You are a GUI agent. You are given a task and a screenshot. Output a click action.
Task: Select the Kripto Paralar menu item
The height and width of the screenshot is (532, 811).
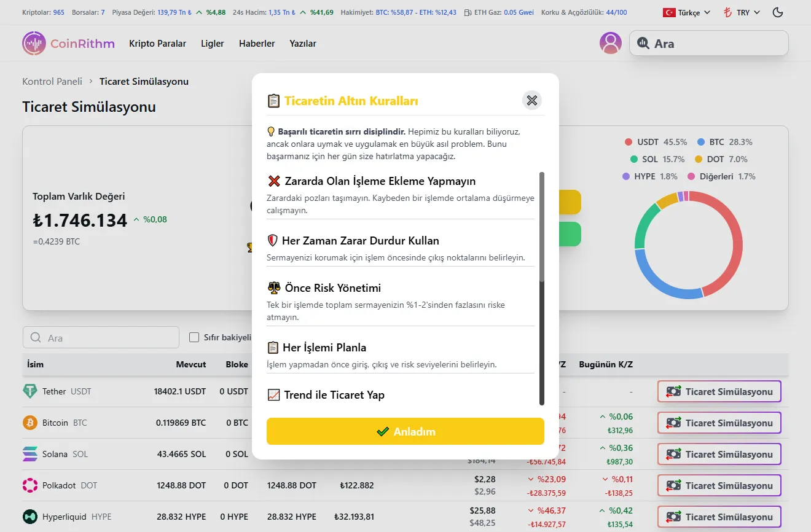157,43
